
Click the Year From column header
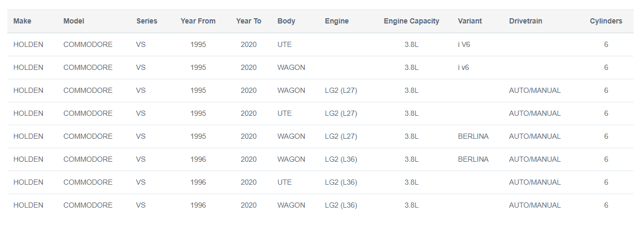coord(198,21)
